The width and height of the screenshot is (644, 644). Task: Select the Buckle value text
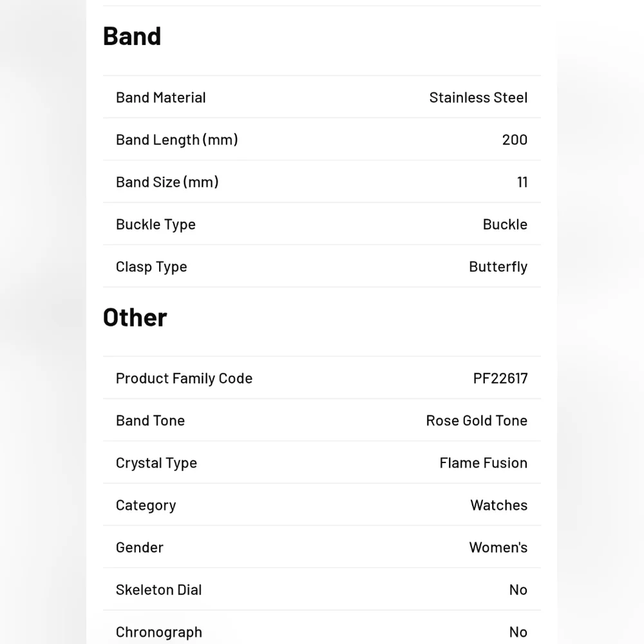click(505, 225)
